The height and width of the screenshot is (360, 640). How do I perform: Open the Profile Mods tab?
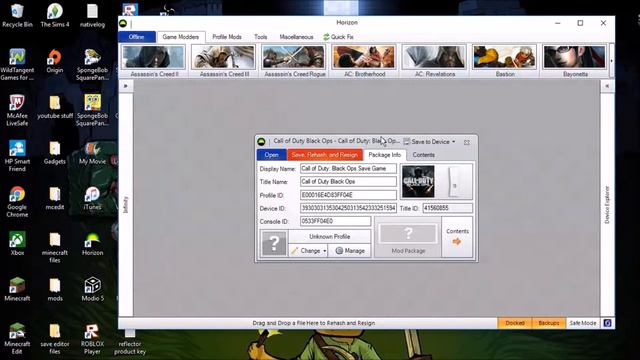pyautogui.click(x=227, y=37)
